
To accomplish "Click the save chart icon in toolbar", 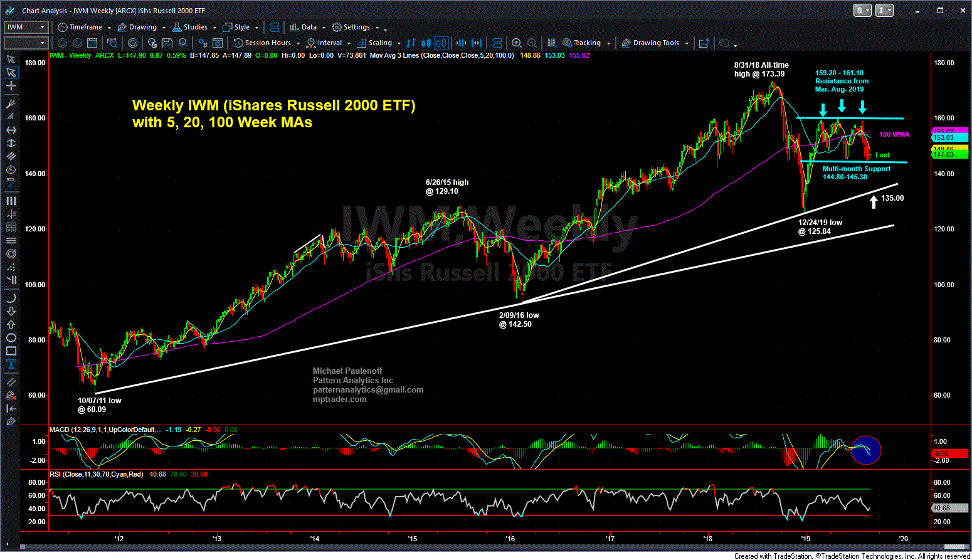I will click(167, 43).
